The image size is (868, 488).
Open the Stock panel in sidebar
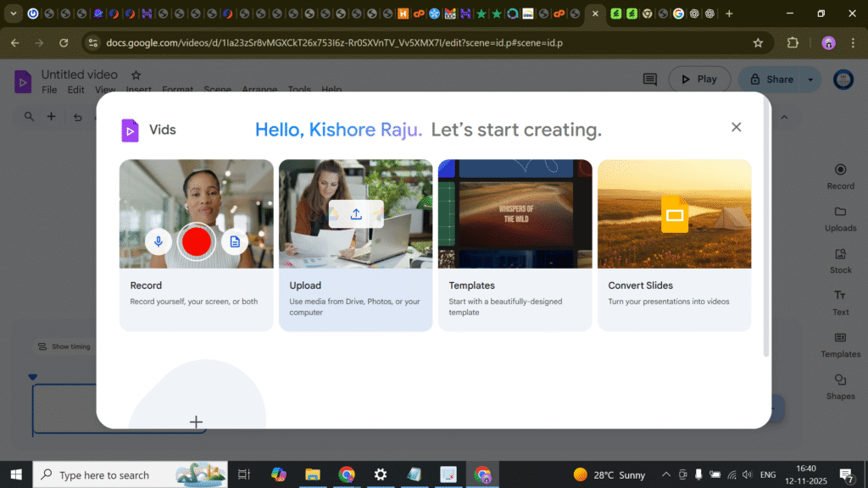840,261
